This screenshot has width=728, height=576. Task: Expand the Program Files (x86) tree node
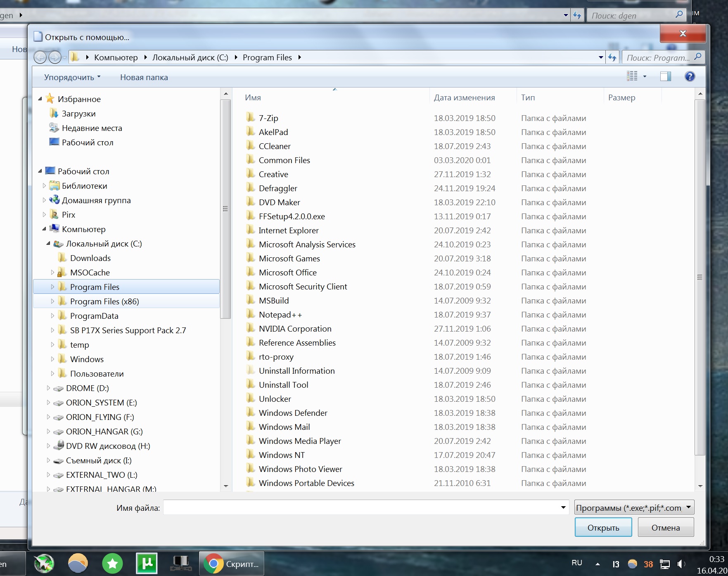click(52, 301)
